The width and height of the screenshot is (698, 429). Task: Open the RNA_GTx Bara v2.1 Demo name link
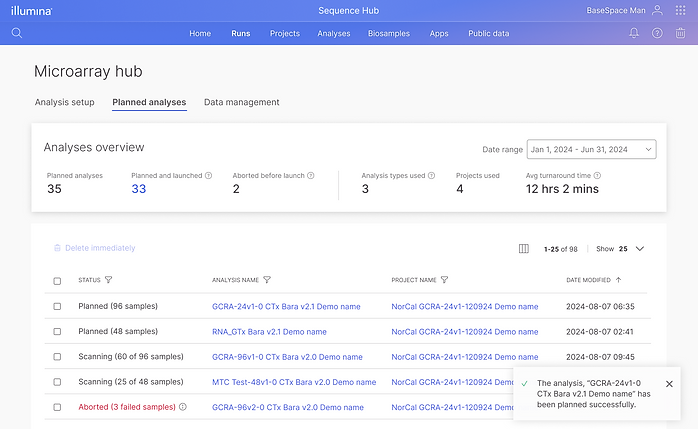click(x=269, y=331)
